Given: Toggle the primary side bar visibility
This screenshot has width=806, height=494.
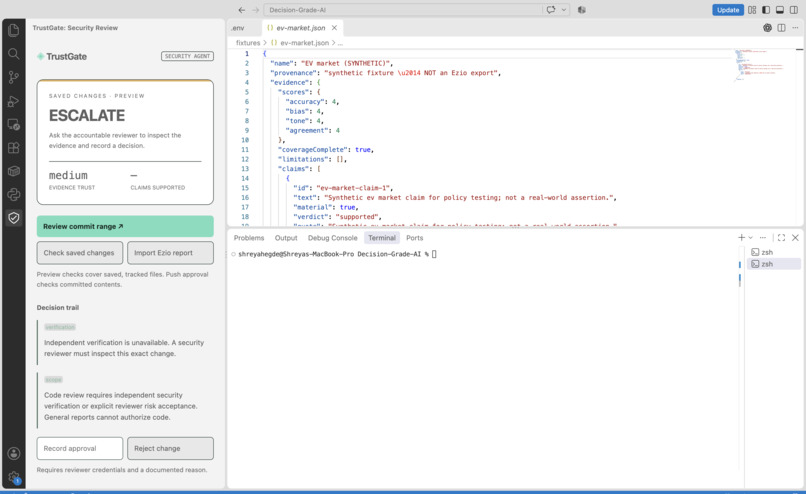Looking at the screenshot, I should [766, 10].
